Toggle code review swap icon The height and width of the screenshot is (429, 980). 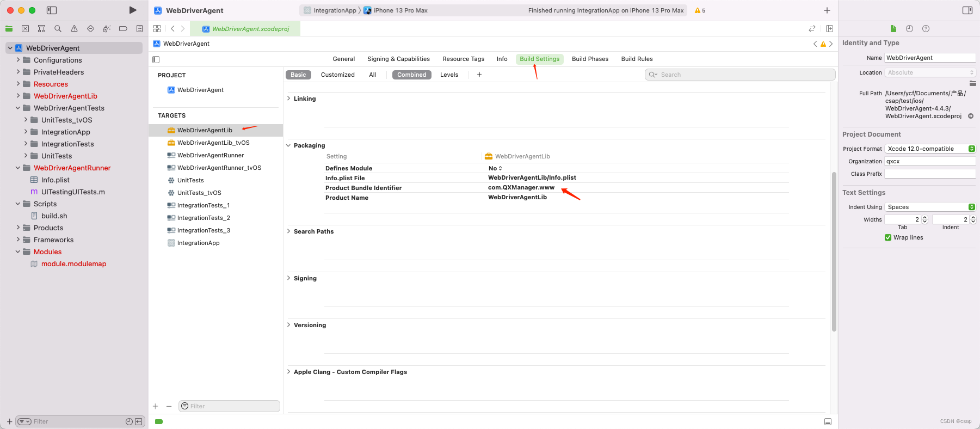point(812,28)
